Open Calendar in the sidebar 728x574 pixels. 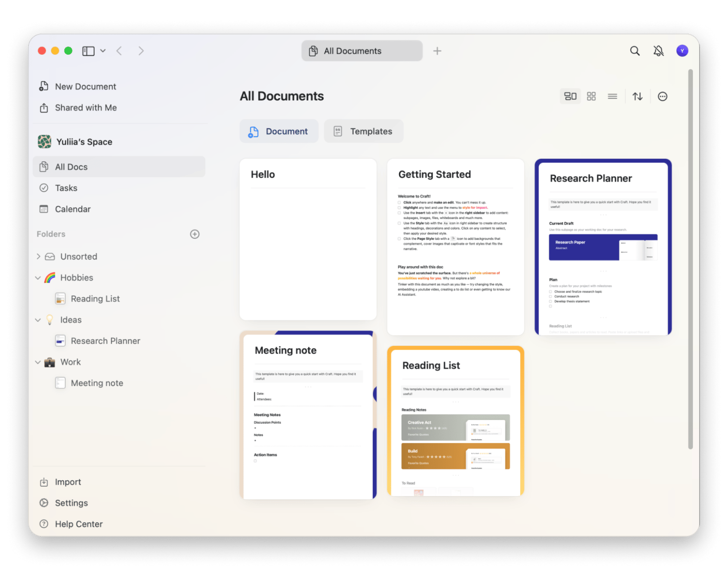(x=72, y=209)
